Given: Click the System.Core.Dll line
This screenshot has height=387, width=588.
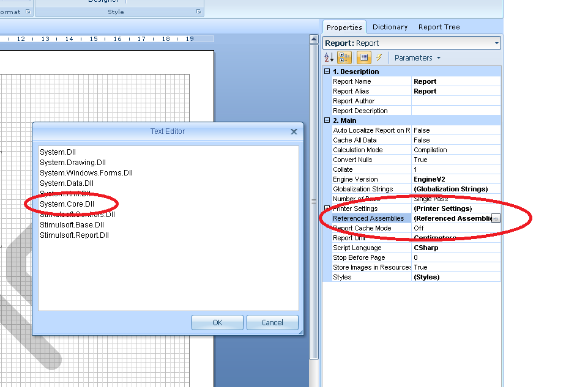Looking at the screenshot, I should (67, 204).
